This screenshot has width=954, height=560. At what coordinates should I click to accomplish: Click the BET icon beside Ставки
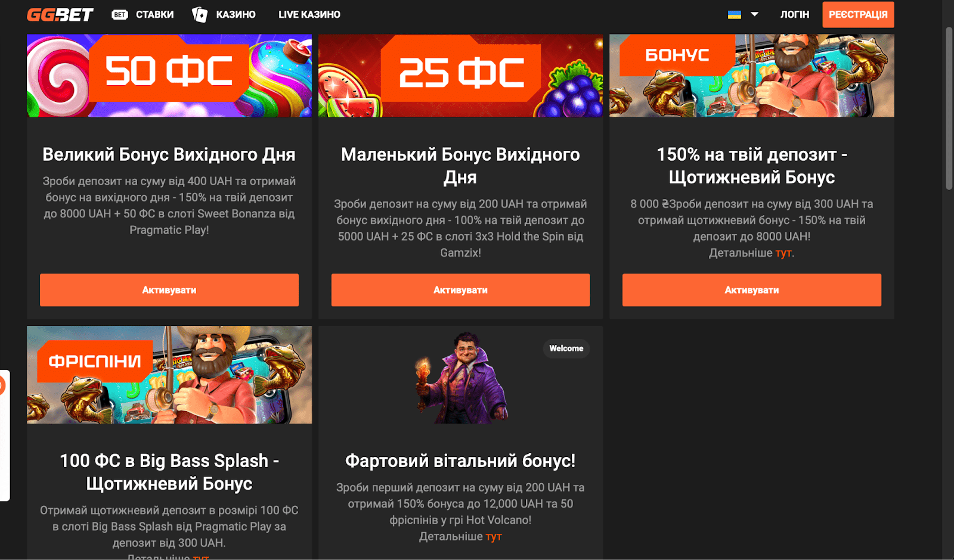click(120, 14)
